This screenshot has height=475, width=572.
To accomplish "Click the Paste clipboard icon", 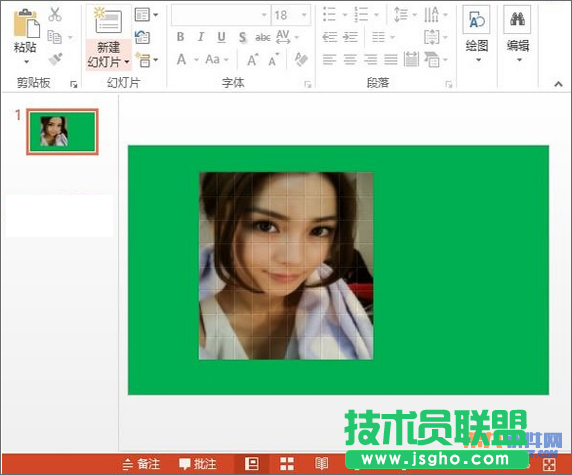I will (x=26, y=23).
